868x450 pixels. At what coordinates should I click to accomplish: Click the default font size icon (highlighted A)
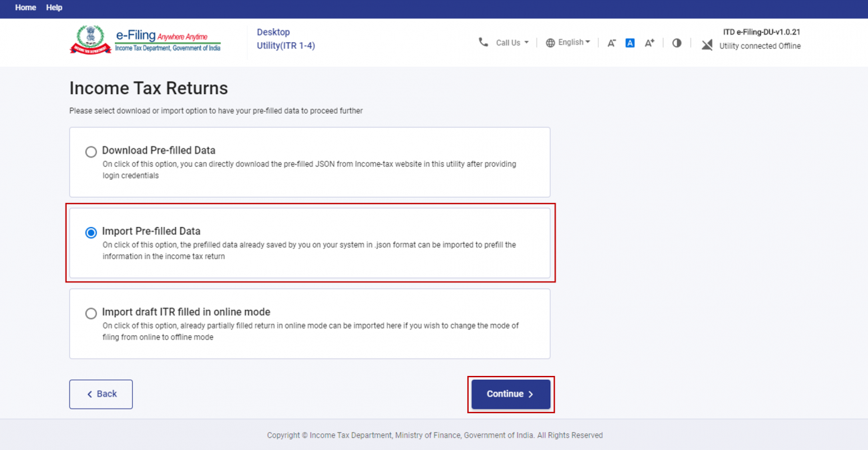click(630, 42)
